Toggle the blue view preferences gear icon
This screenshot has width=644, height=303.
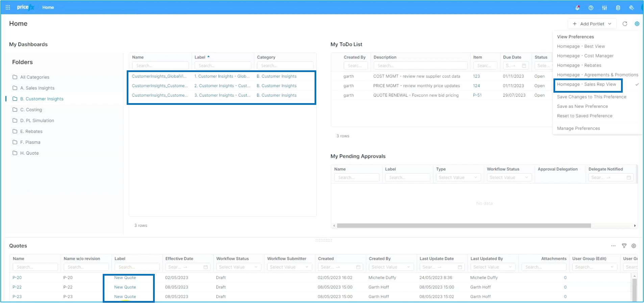pyautogui.click(x=637, y=24)
